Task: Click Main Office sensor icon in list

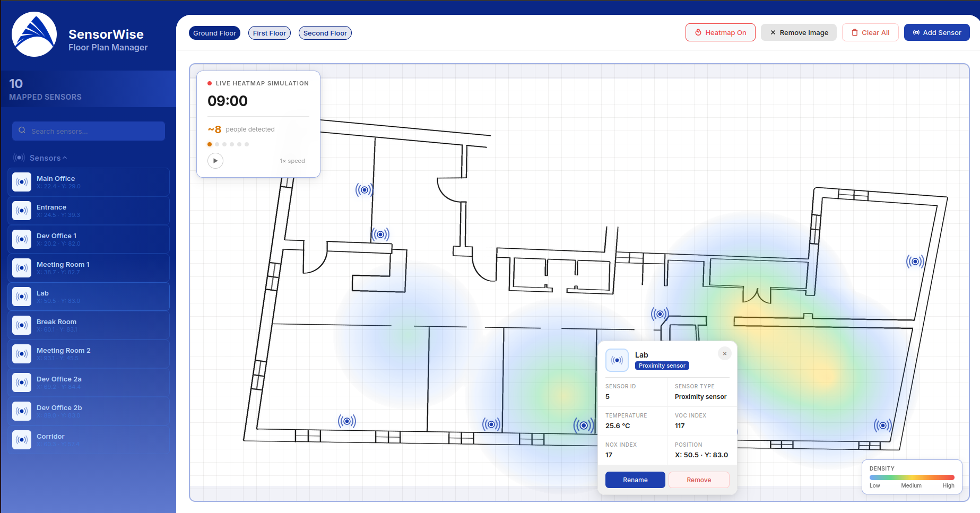Action: tap(22, 182)
